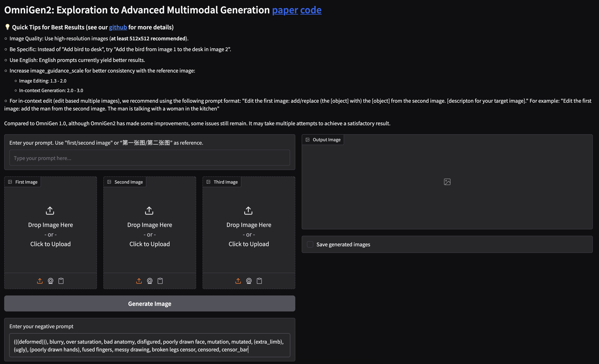Open the webcam capture for First Image
Viewport: 599px width, 364px height.
pos(50,281)
